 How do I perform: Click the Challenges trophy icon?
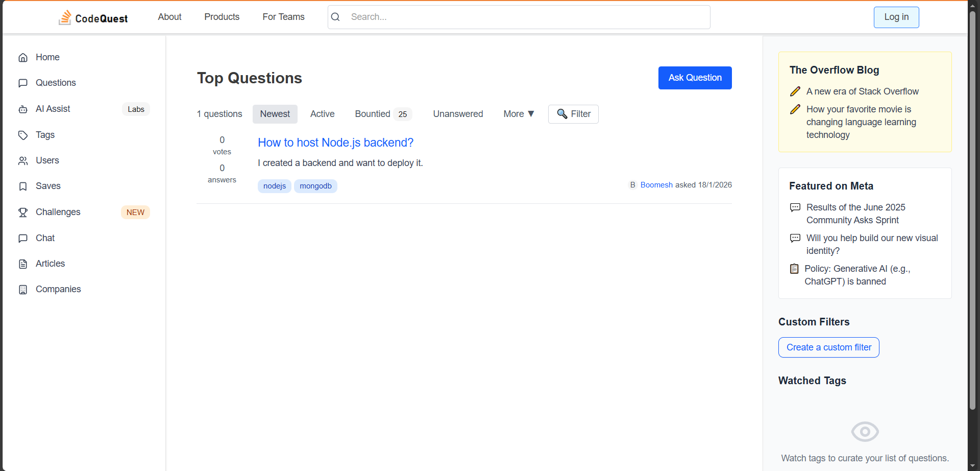pyautogui.click(x=23, y=213)
